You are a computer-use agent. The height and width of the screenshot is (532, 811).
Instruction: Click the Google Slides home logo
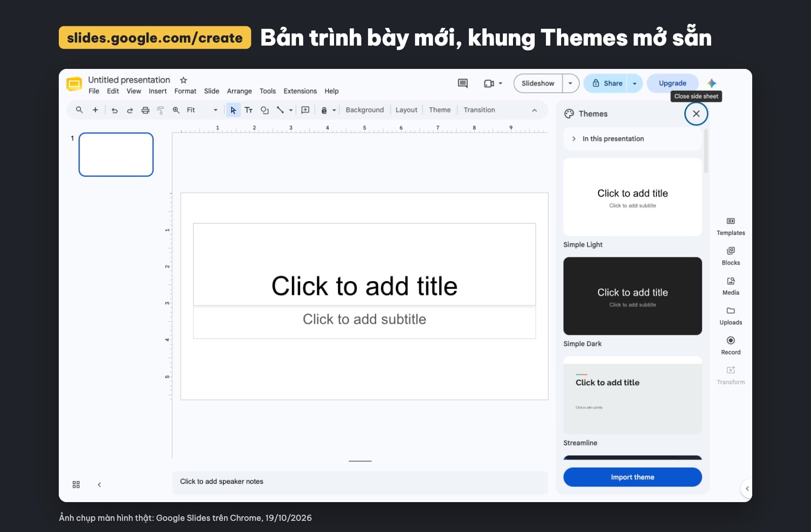click(74, 84)
